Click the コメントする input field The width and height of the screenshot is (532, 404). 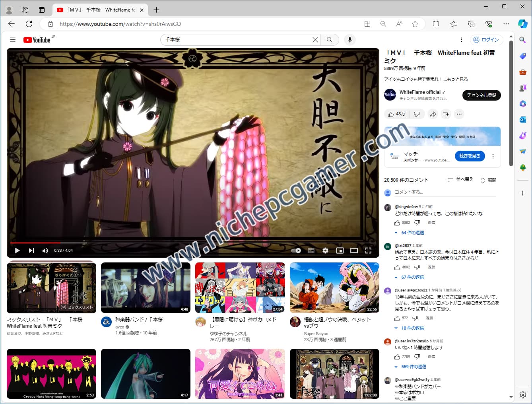pos(445,192)
